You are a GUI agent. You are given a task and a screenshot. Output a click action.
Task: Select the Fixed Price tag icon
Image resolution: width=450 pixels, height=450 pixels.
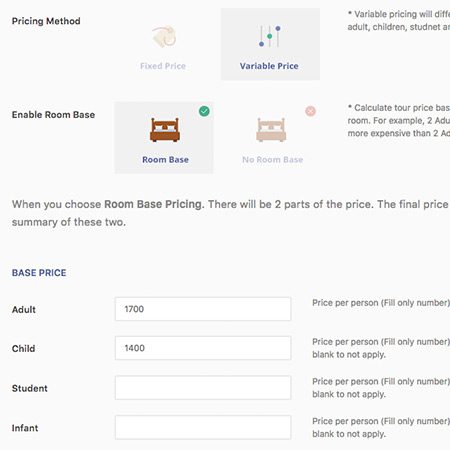pos(164,36)
